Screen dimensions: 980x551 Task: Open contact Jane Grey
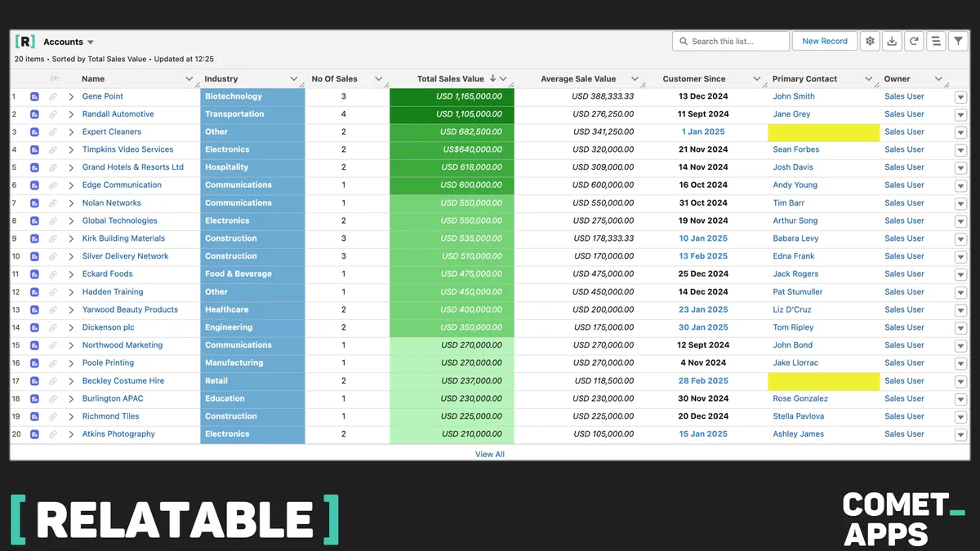coord(792,114)
